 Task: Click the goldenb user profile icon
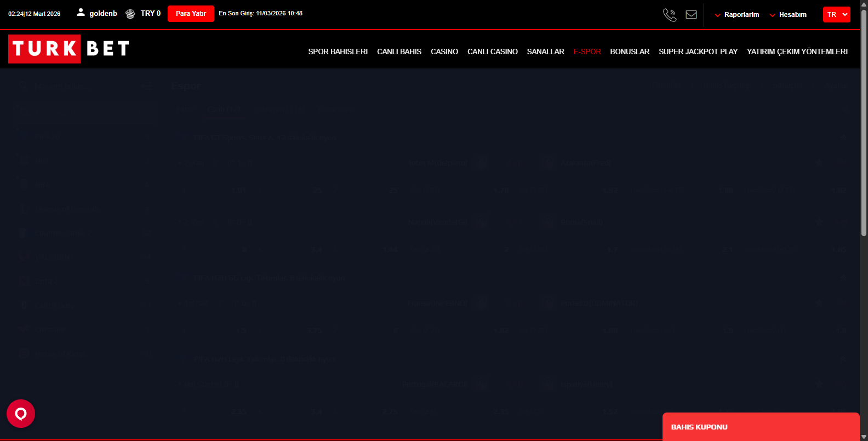tap(81, 13)
